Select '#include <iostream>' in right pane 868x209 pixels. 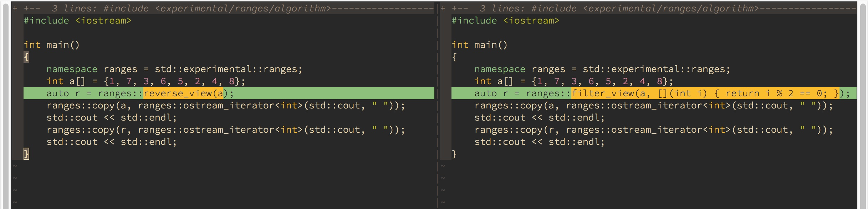[x=505, y=21]
